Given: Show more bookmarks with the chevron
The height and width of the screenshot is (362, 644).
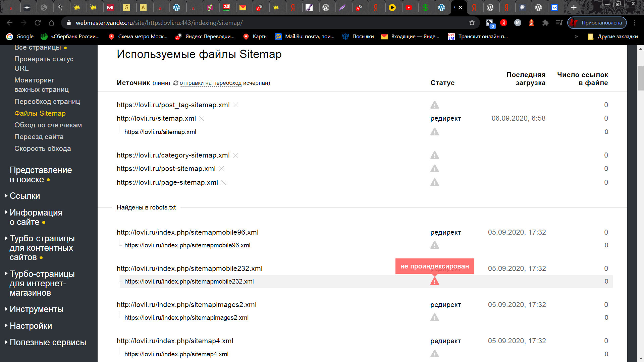Looking at the screenshot, I should click(x=576, y=37).
